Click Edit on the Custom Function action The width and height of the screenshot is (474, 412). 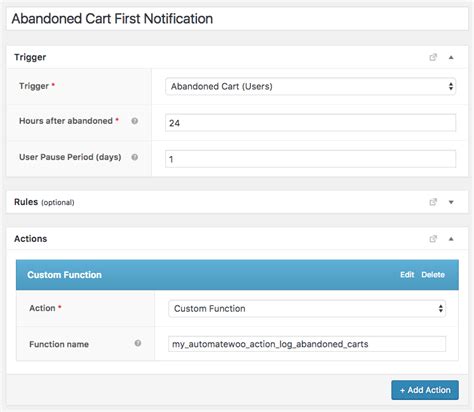pos(407,275)
